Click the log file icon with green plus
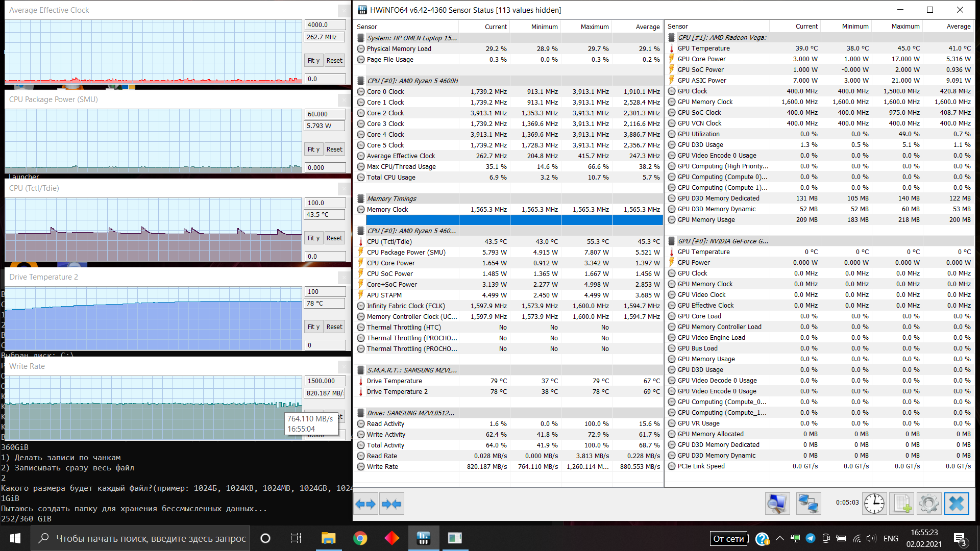Image resolution: width=980 pixels, height=551 pixels. 901,504
